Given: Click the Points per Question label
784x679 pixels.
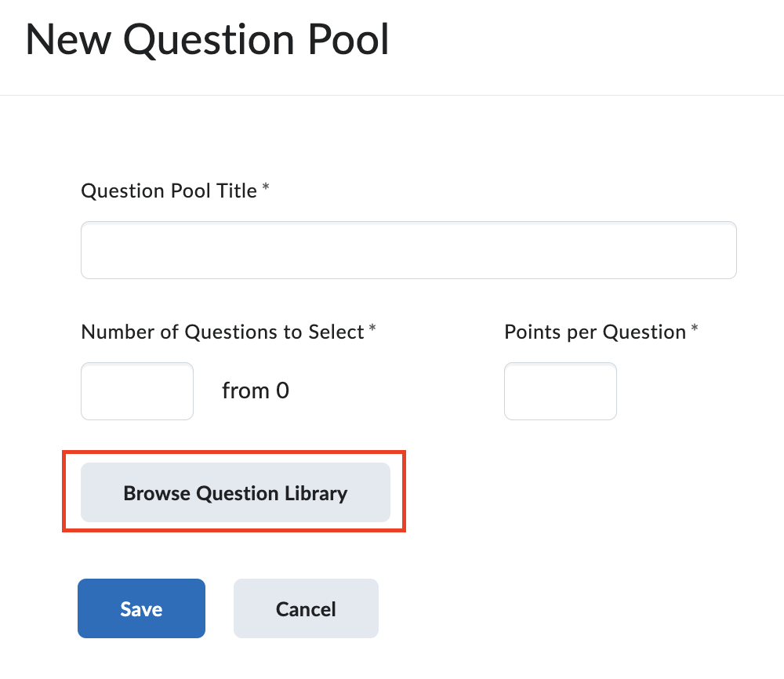Looking at the screenshot, I should [595, 332].
